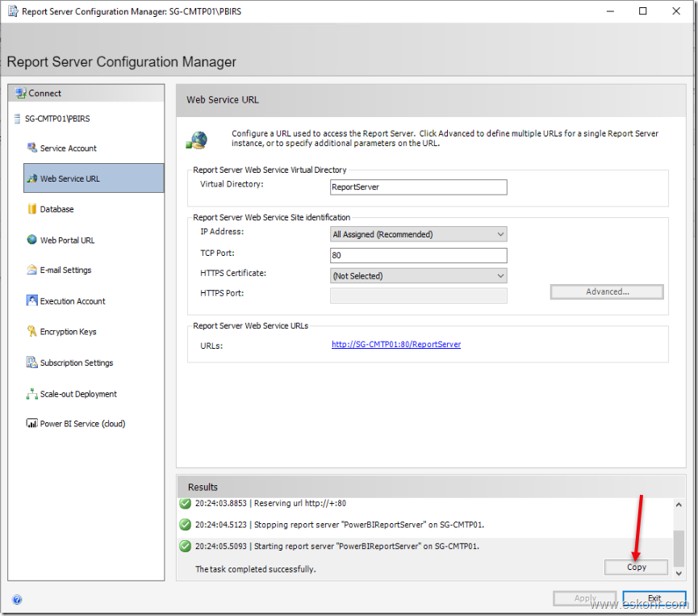This screenshot has width=698, height=616.
Task: Click the Virtual Directory text field
Action: 419,187
